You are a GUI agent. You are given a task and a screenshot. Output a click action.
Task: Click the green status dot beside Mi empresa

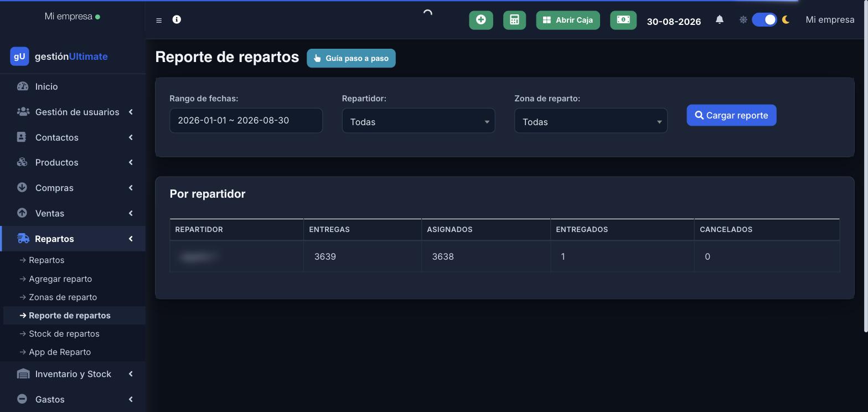coord(98,17)
